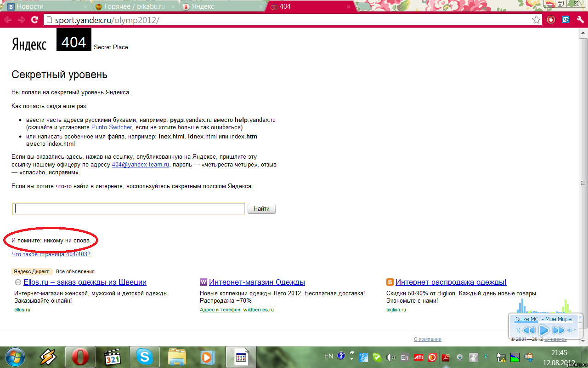Open the volume dropdown in the music widget
The height and width of the screenshot is (368, 588).
574,330
